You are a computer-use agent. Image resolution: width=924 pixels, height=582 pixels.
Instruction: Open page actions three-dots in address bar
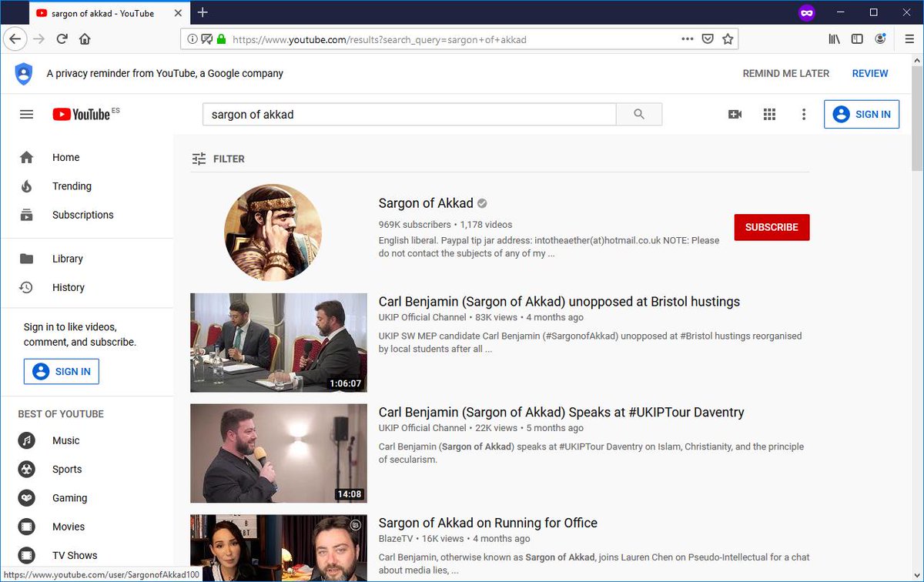[x=688, y=39]
